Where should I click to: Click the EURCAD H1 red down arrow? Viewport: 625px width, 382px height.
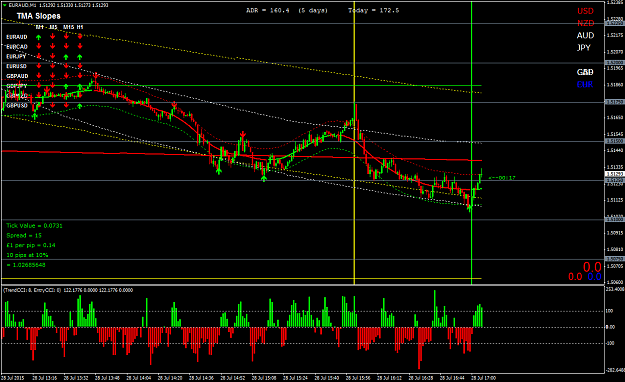[x=80, y=47]
